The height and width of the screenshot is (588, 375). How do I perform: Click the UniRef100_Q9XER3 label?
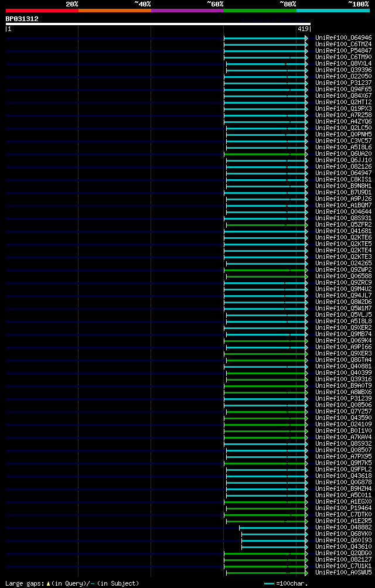coord(343,354)
